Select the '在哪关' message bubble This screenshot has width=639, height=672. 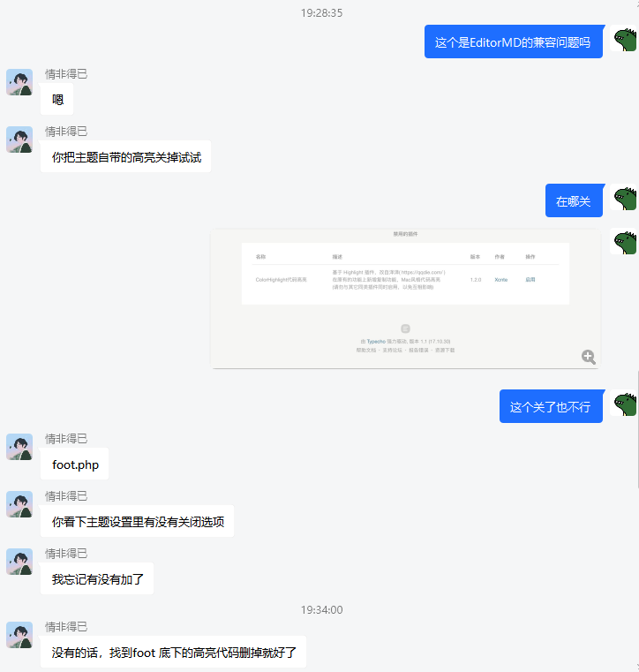(x=574, y=200)
